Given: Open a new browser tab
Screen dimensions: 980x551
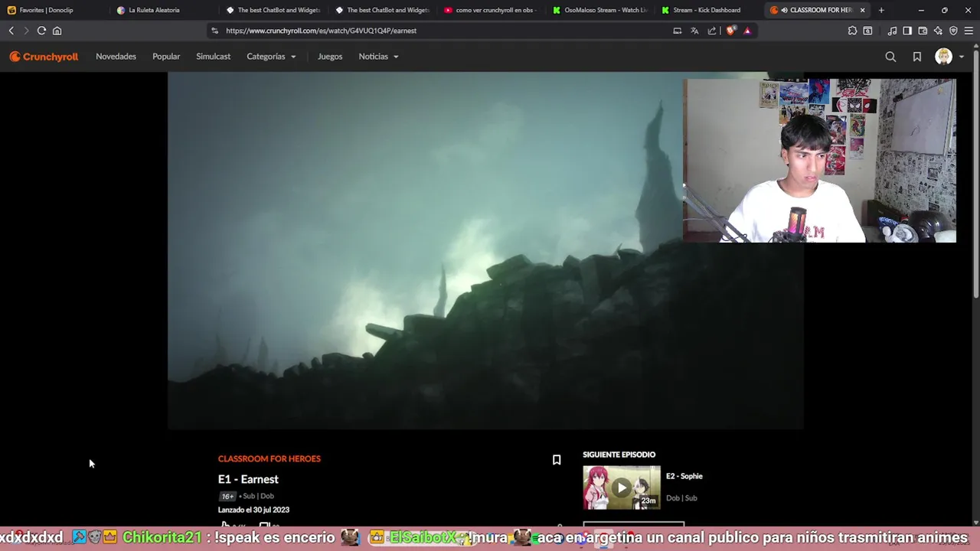Looking at the screenshot, I should point(881,10).
